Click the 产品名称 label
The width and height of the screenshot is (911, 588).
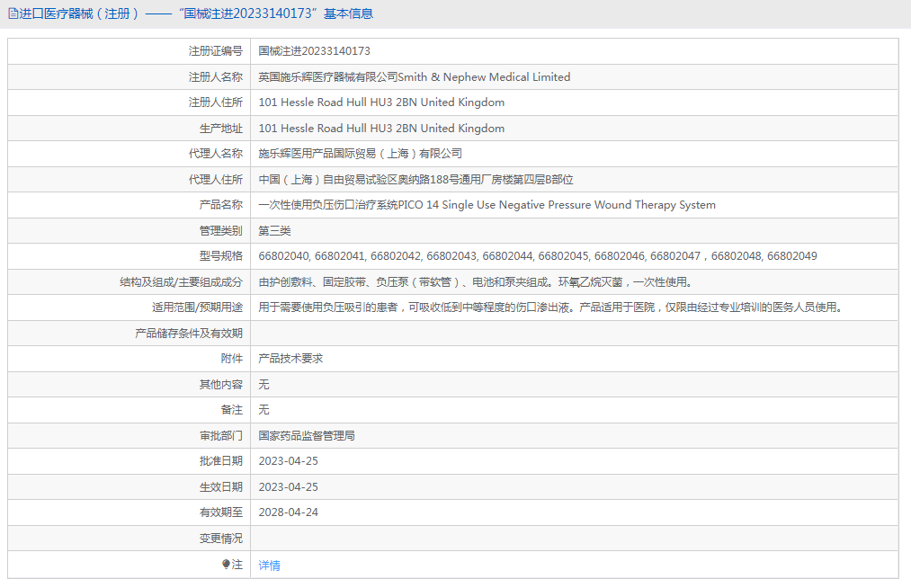[220, 205]
